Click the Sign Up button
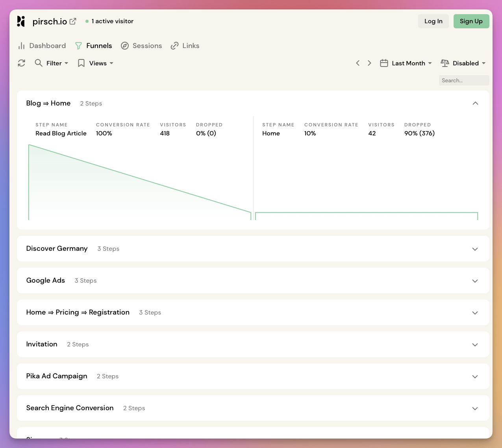 coord(471,21)
